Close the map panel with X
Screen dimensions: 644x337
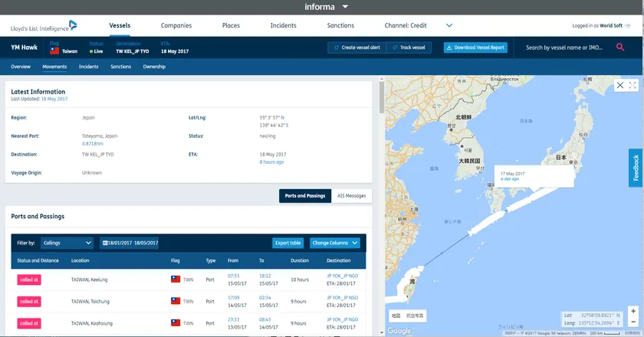tap(619, 86)
